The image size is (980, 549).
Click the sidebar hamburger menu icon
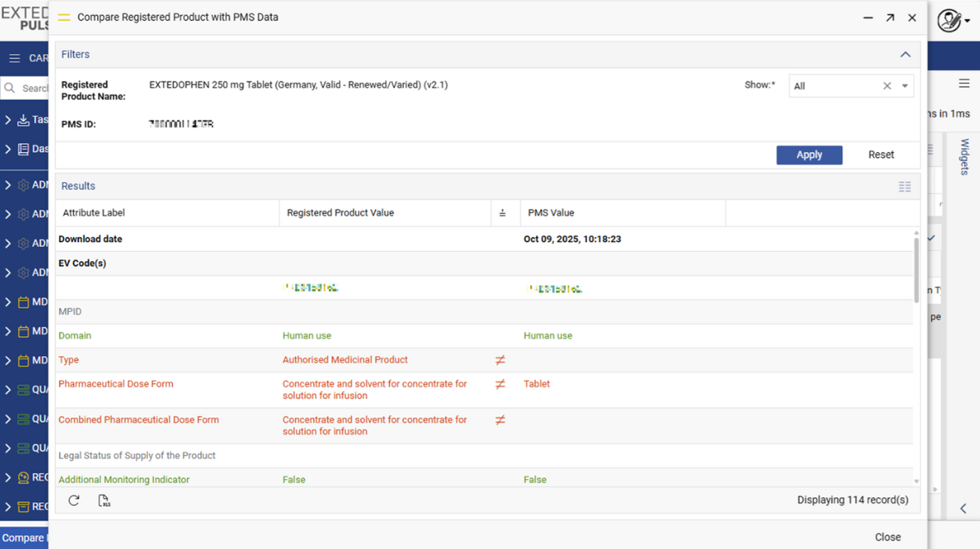[14, 58]
